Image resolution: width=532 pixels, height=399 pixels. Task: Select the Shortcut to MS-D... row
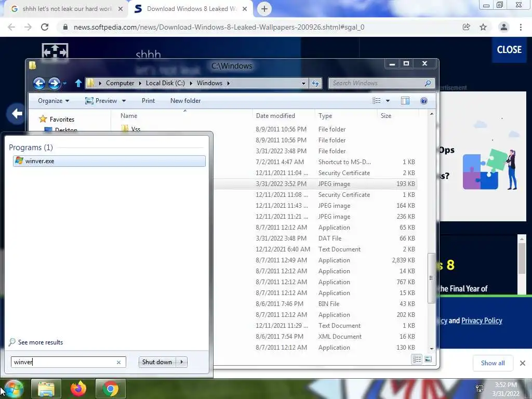click(x=315, y=162)
